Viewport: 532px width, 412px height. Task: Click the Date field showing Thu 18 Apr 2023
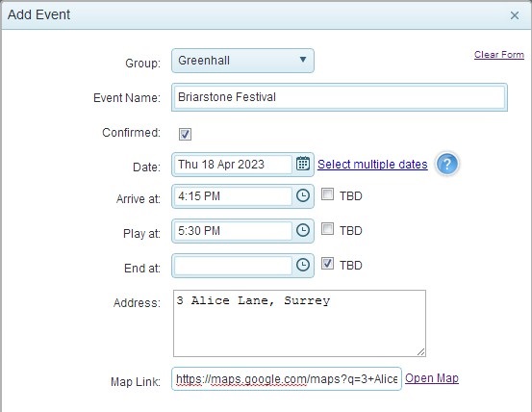coord(233,165)
